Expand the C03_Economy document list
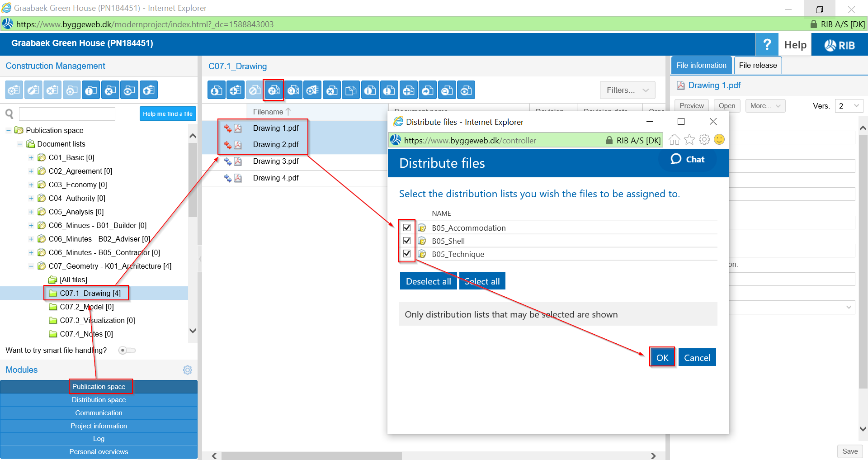The image size is (868, 460). [x=31, y=185]
